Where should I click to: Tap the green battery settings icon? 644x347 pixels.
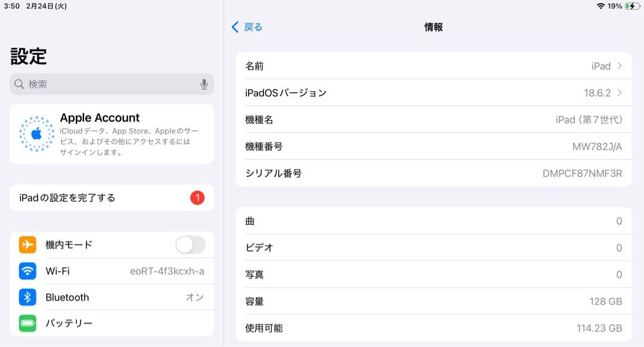point(27,324)
